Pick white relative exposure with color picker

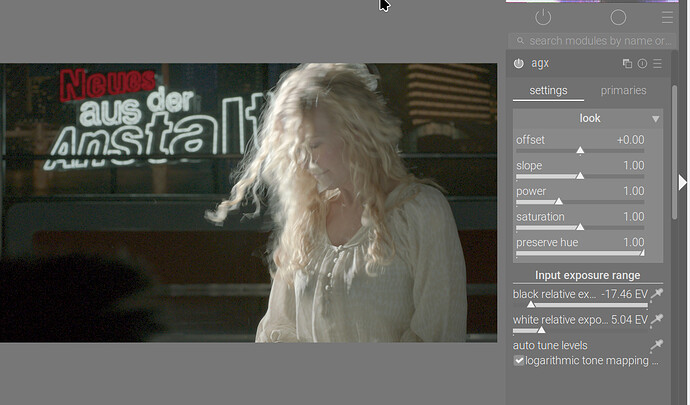click(657, 319)
